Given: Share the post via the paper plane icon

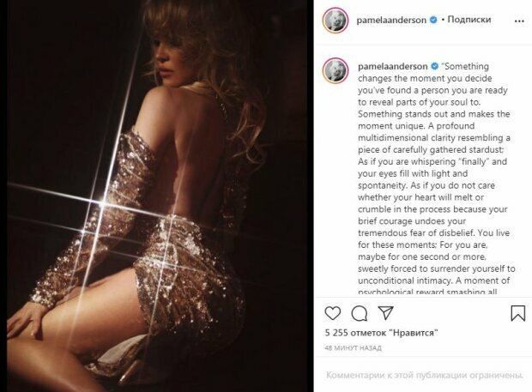Looking at the screenshot, I should (x=386, y=312).
